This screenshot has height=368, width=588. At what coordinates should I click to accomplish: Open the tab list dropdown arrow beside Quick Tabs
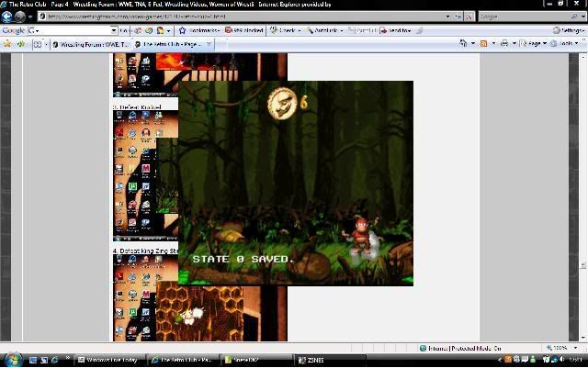[46, 44]
